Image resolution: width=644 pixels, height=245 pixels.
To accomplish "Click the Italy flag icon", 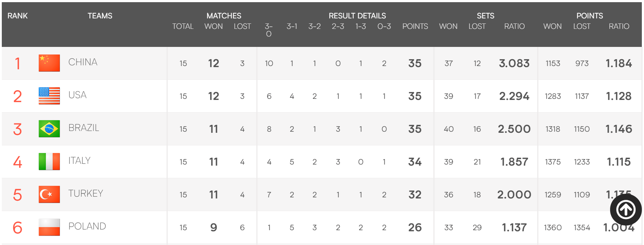I will (x=49, y=162).
